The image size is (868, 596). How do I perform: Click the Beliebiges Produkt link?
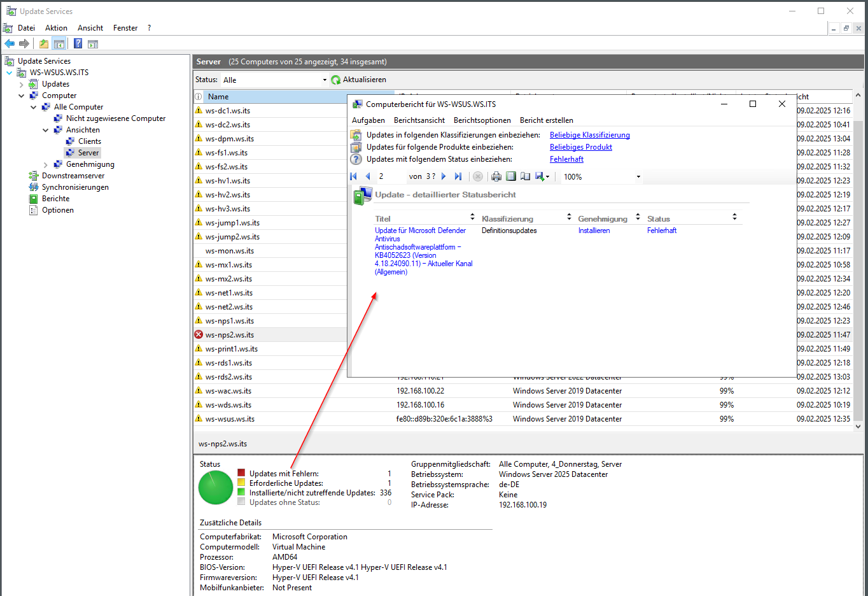point(581,147)
